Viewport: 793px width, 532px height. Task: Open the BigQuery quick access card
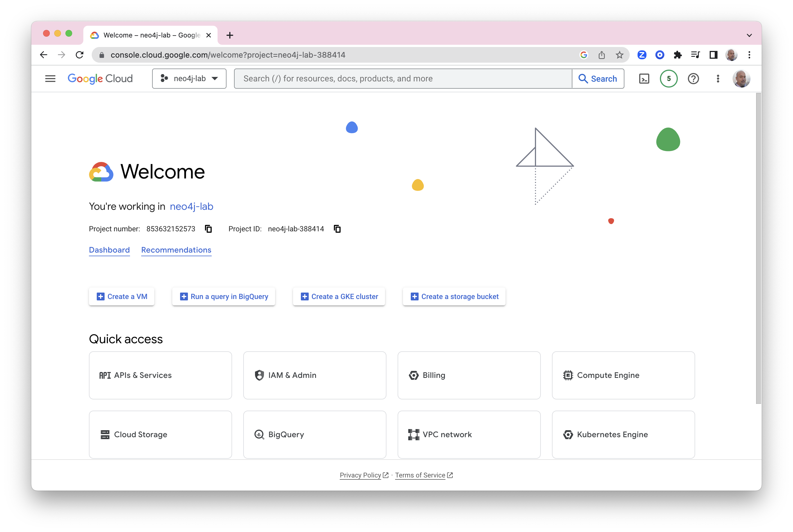(x=314, y=434)
